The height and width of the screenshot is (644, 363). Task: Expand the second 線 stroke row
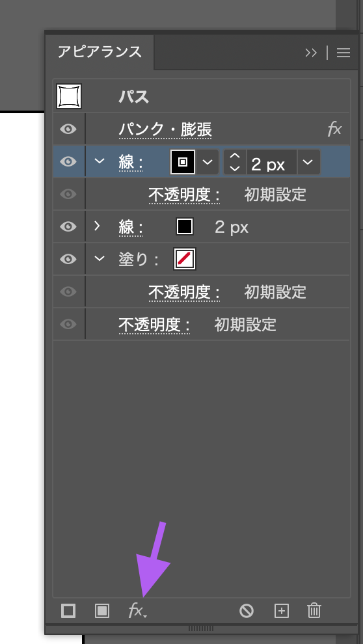tap(97, 226)
